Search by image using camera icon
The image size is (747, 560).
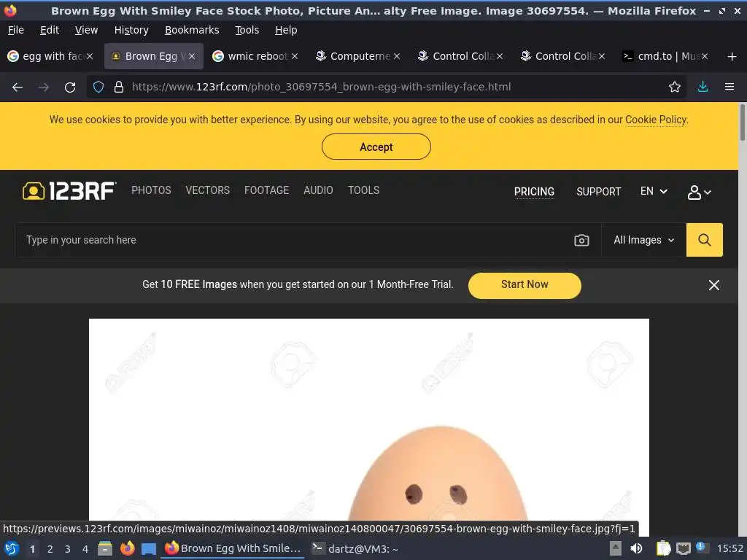[581, 240]
